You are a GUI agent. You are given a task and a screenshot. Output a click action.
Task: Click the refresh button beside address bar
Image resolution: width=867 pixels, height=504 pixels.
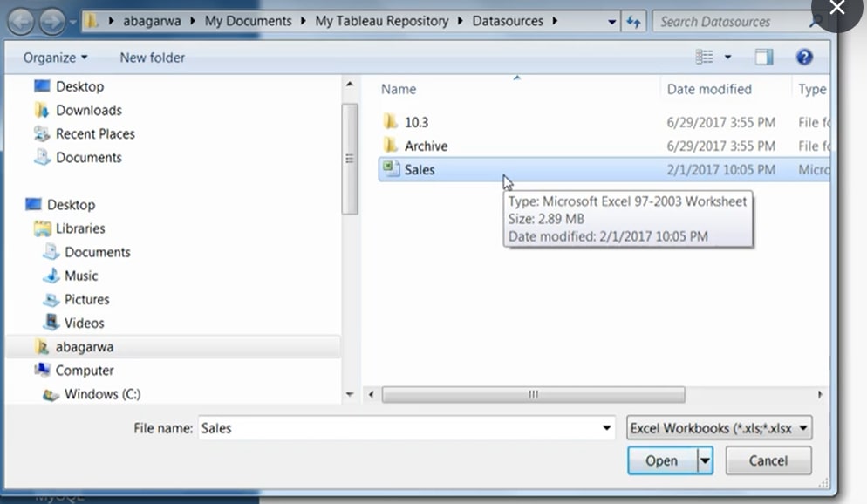[633, 22]
